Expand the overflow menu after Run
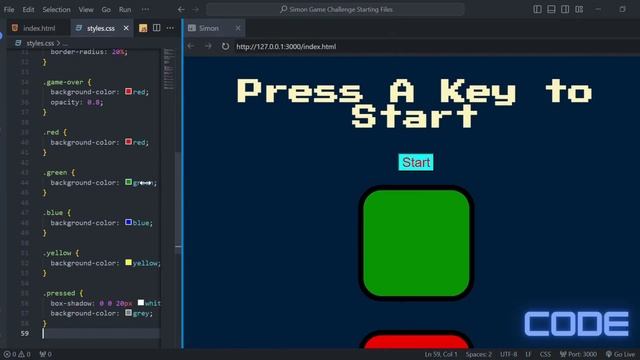 click(x=145, y=9)
